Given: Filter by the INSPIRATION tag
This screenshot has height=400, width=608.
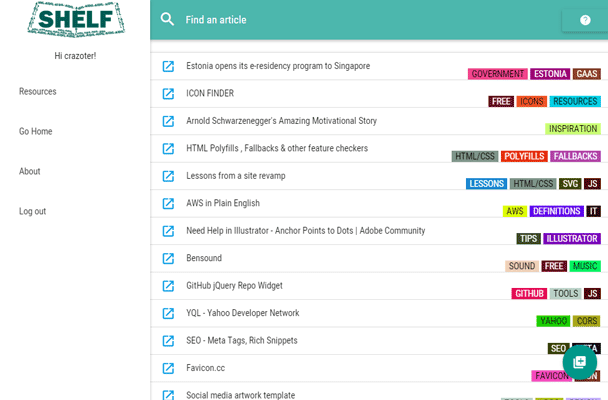Looking at the screenshot, I should pos(573,129).
